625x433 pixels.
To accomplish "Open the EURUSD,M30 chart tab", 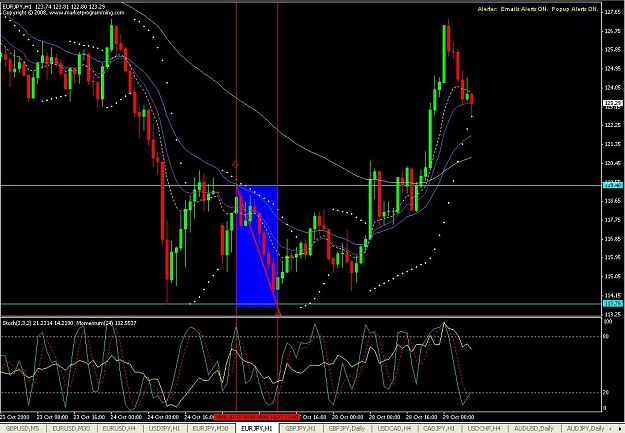I will tap(72, 429).
